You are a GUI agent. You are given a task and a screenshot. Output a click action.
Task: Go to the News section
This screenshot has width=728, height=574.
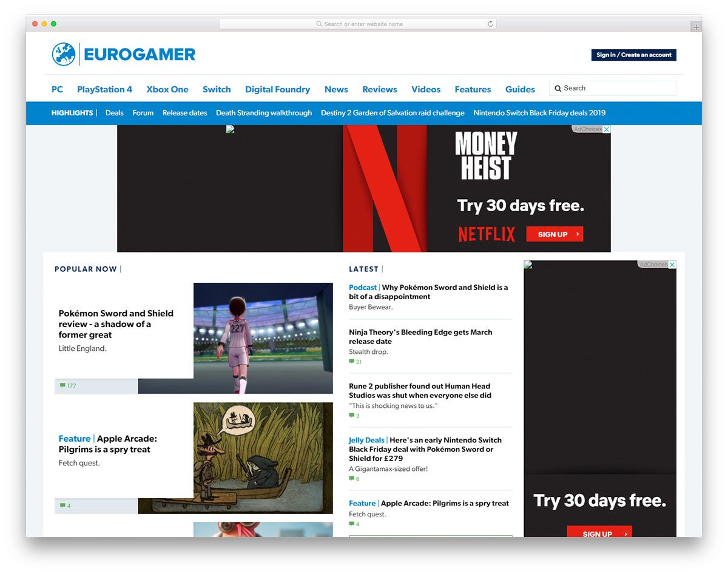tap(336, 89)
